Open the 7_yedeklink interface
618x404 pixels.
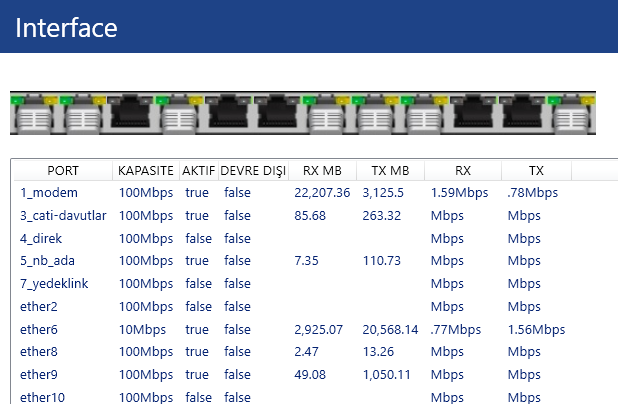(x=54, y=283)
